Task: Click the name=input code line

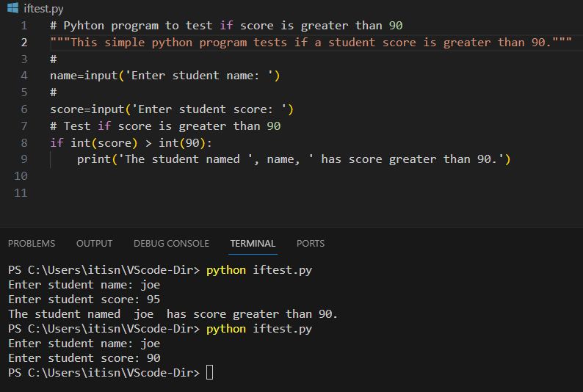Action: pos(165,76)
